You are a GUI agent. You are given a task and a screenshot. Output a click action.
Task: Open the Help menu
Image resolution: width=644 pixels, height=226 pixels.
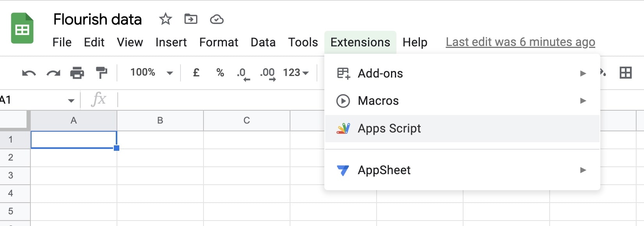coord(415,42)
